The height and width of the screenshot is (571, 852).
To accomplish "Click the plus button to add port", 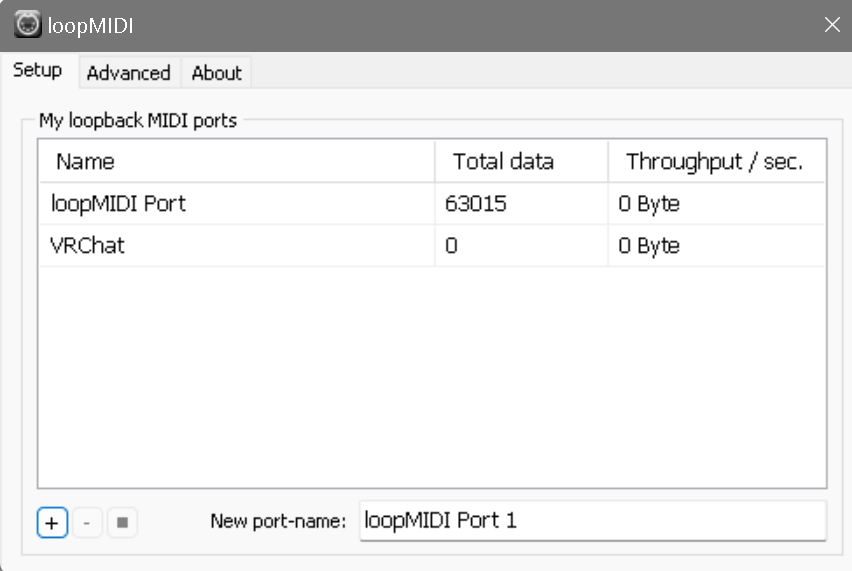I will click(53, 522).
